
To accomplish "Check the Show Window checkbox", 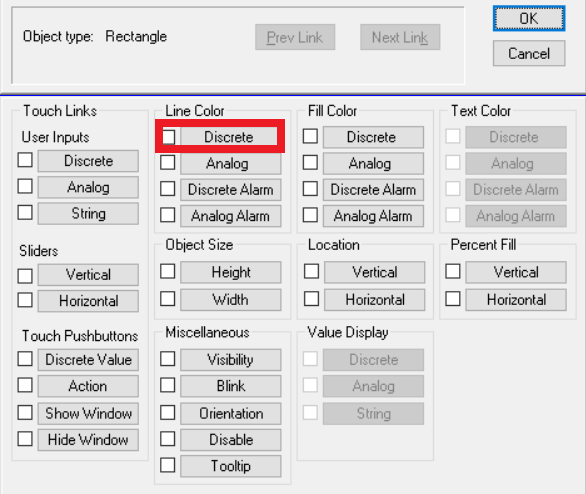I will (25, 413).
